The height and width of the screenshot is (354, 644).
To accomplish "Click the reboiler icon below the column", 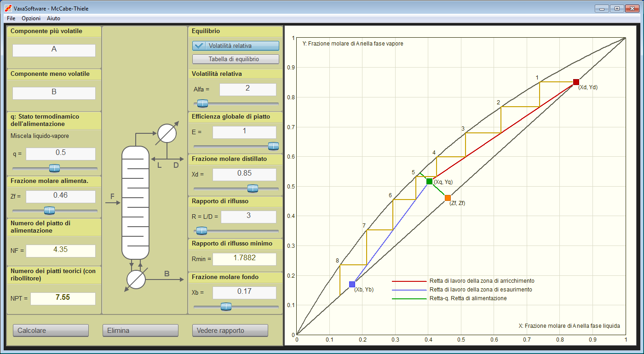I will (136, 279).
